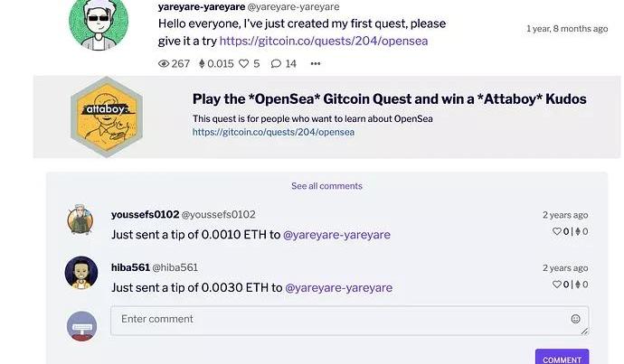624x364 pixels.
Task: Expand See all comments
Action: coord(326,186)
